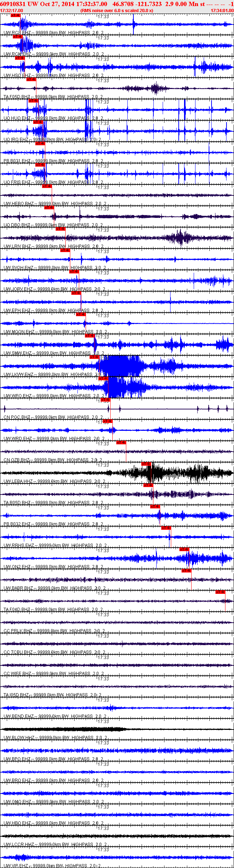The width and height of the screenshot is (234, 868).
Task: Click the pick flag on the UW LKVW trace
Action: click(95, 357)
